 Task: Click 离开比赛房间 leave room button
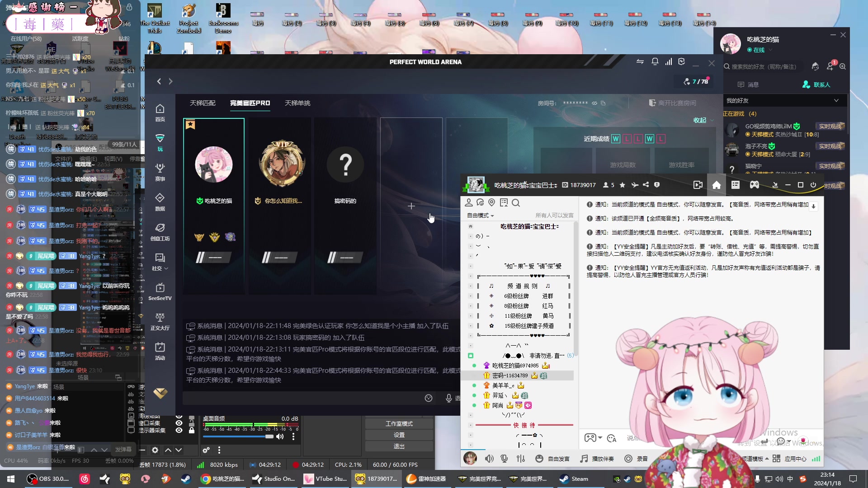click(x=672, y=103)
